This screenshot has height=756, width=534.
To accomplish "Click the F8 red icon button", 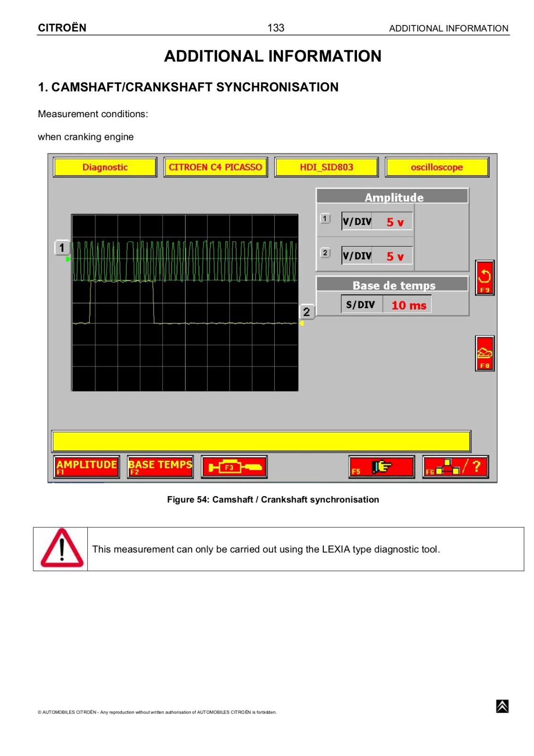I will tap(484, 353).
